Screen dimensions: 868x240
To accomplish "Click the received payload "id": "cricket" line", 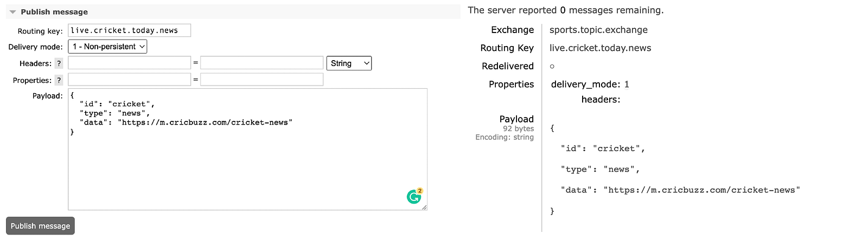I will coord(603,148).
